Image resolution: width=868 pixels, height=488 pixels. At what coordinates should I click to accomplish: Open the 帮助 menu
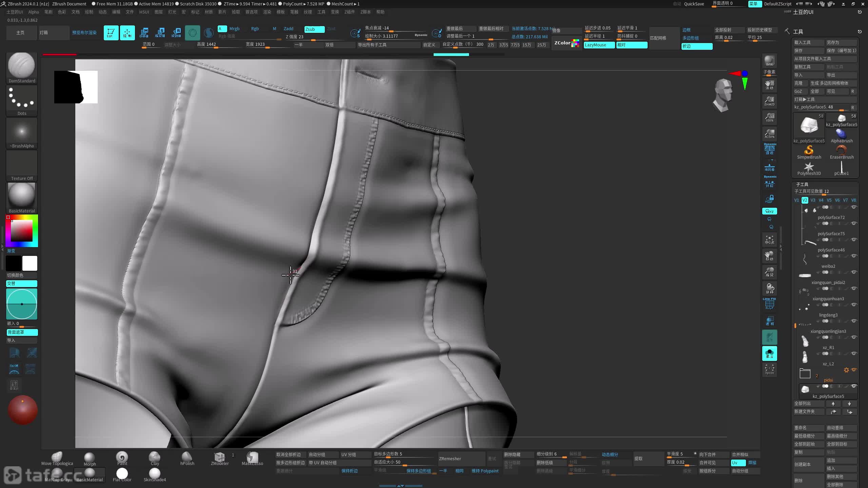click(x=380, y=12)
